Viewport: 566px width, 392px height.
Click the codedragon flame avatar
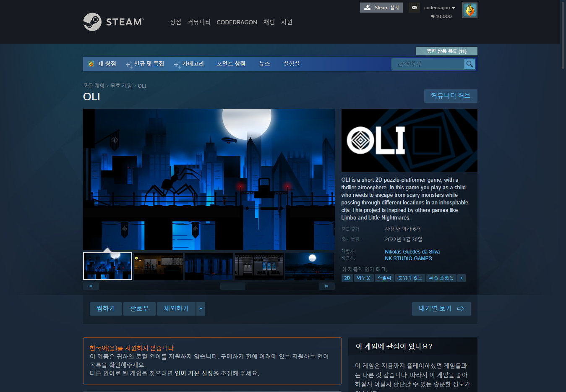[470, 10]
